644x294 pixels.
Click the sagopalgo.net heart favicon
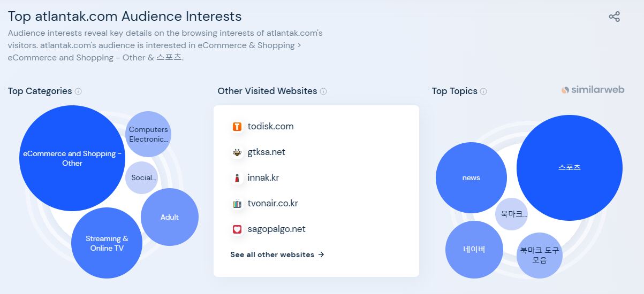pos(237,229)
